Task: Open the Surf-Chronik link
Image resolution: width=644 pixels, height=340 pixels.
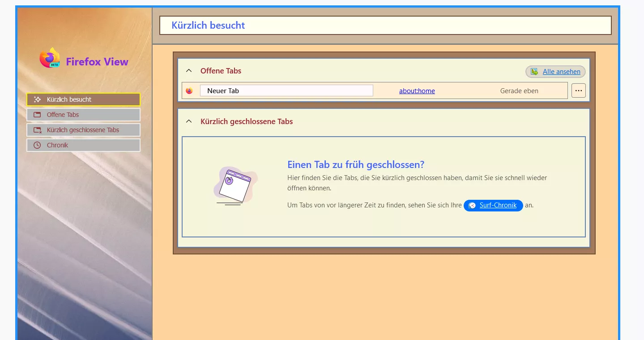Action: [498, 205]
